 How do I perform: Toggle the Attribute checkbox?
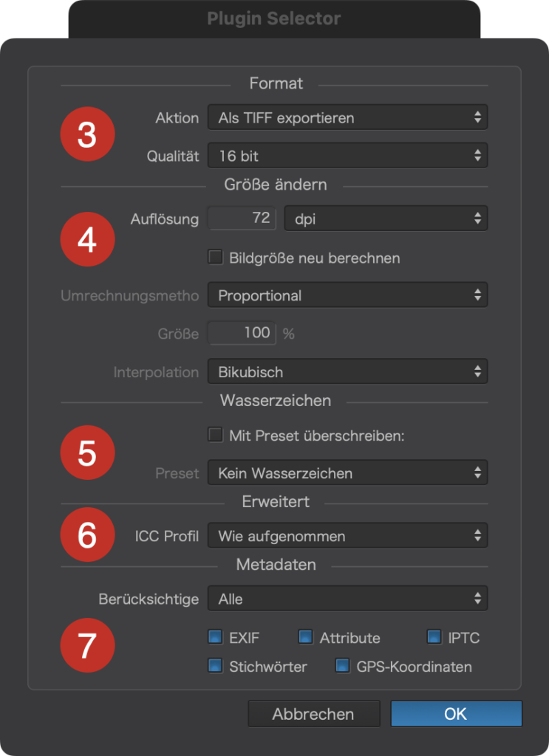click(x=305, y=637)
